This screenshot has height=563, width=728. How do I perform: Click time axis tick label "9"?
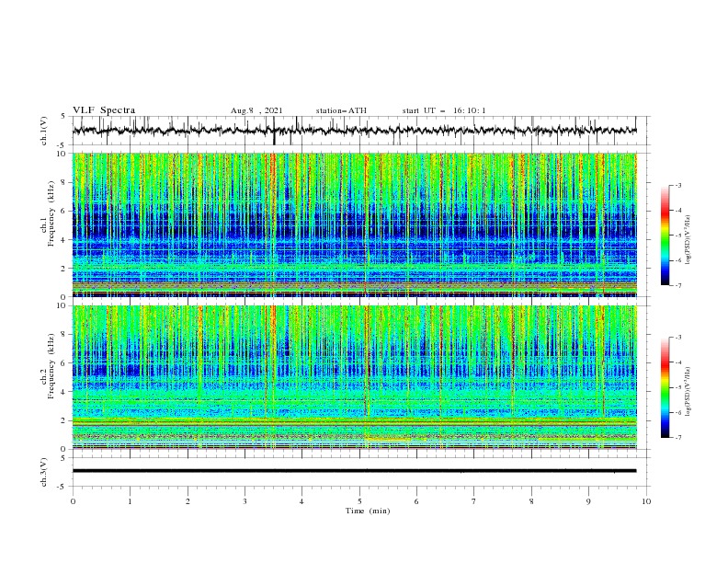click(588, 501)
